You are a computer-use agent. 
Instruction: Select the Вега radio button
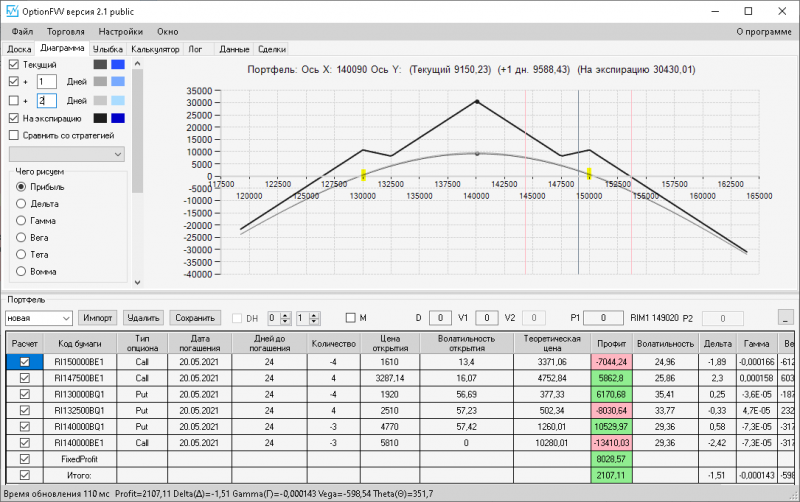click(x=21, y=237)
